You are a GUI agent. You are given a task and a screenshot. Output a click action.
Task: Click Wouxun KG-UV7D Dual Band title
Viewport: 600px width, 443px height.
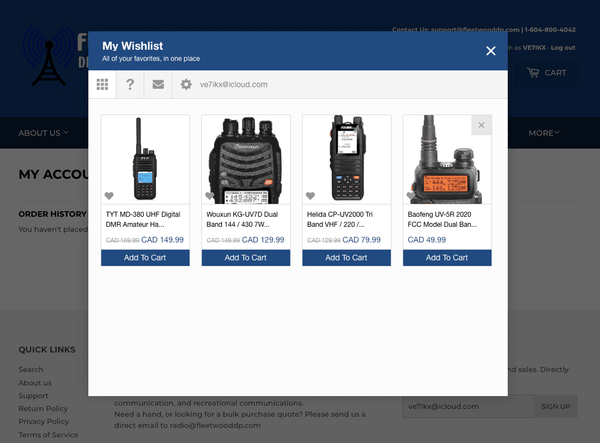[x=242, y=219]
